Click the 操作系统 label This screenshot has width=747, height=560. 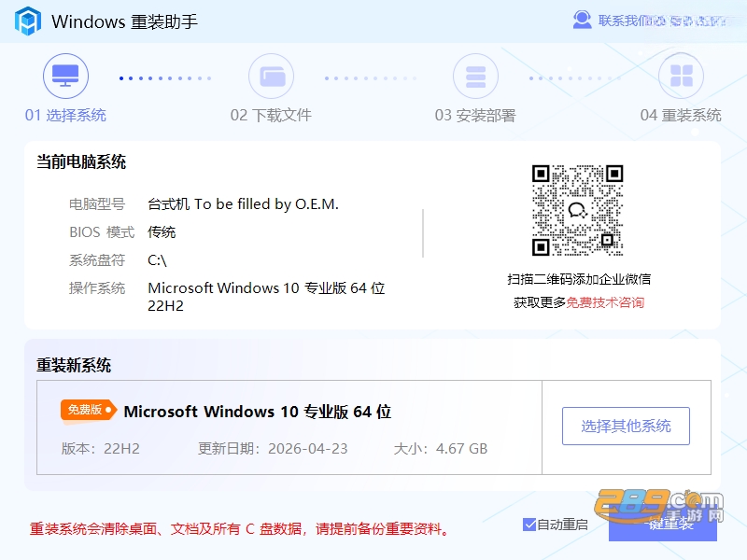pyautogui.click(x=97, y=288)
